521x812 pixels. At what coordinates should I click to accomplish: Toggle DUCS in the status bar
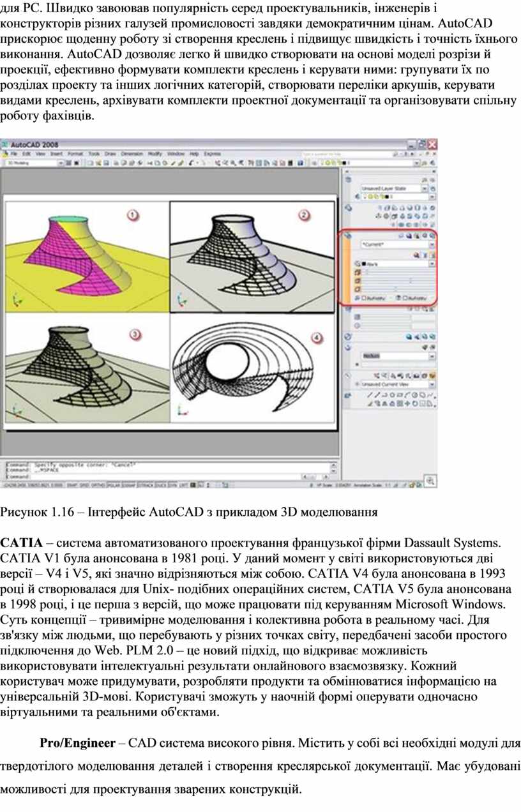point(160,485)
